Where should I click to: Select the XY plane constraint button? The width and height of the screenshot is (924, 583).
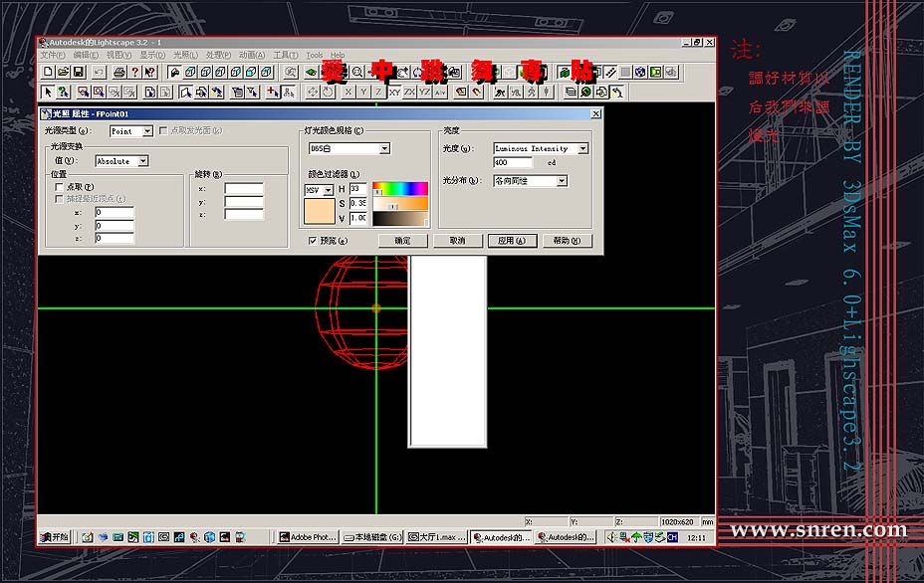tap(394, 92)
